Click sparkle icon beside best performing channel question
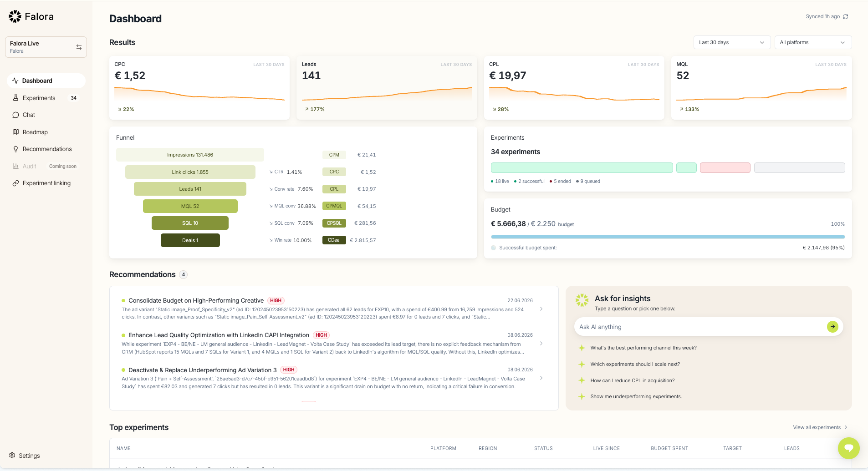The image size is (868, 471). click(582, 348)
